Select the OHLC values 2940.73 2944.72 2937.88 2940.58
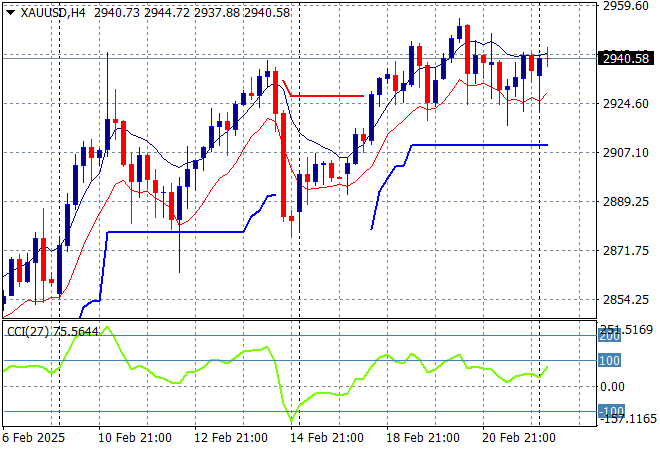Viewport: 660px width, 450px height. click(192, 13)
